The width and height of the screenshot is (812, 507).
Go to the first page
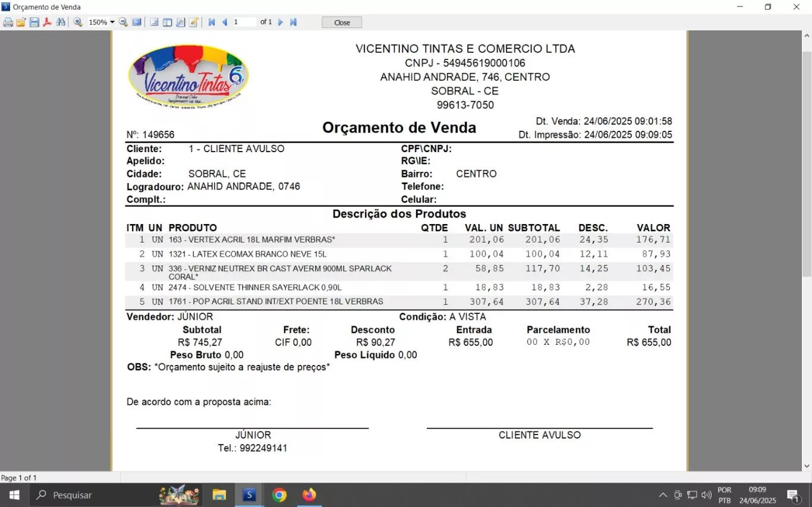212,23
